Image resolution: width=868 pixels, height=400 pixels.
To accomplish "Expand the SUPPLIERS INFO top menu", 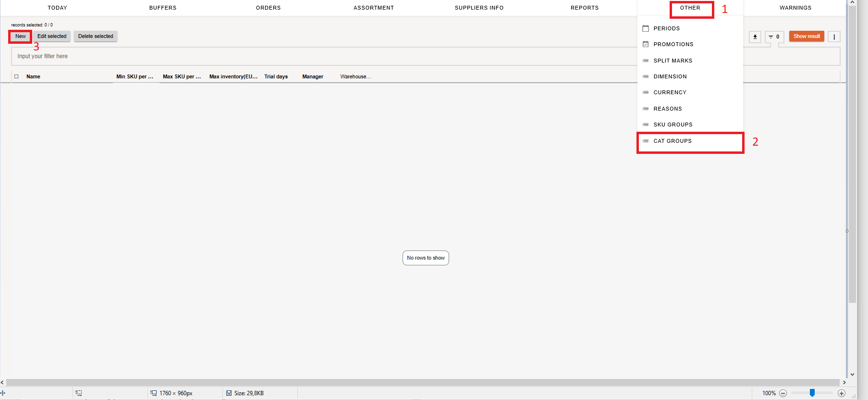I will 479,8.
